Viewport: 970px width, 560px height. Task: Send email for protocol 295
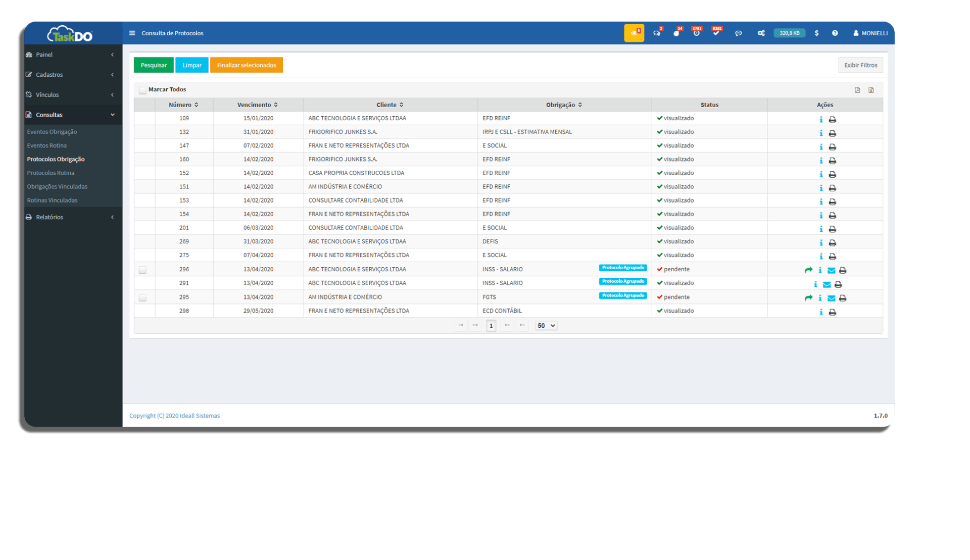tap(831, 298)
